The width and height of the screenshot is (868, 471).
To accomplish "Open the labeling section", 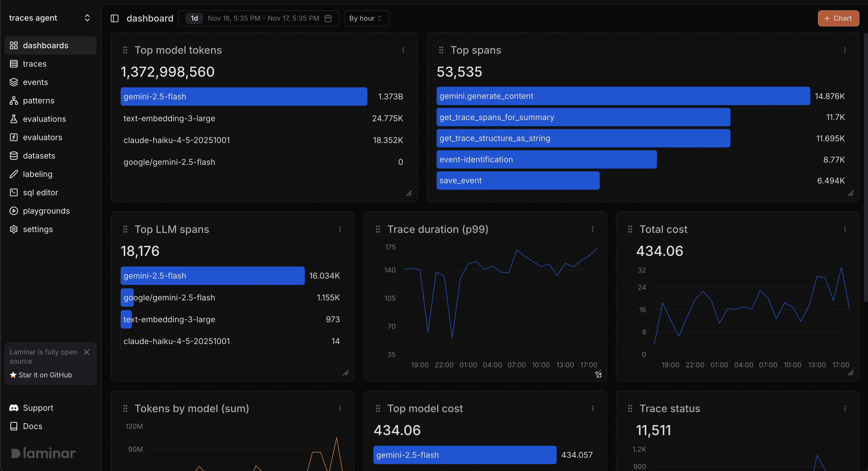I will pos(38,174).
